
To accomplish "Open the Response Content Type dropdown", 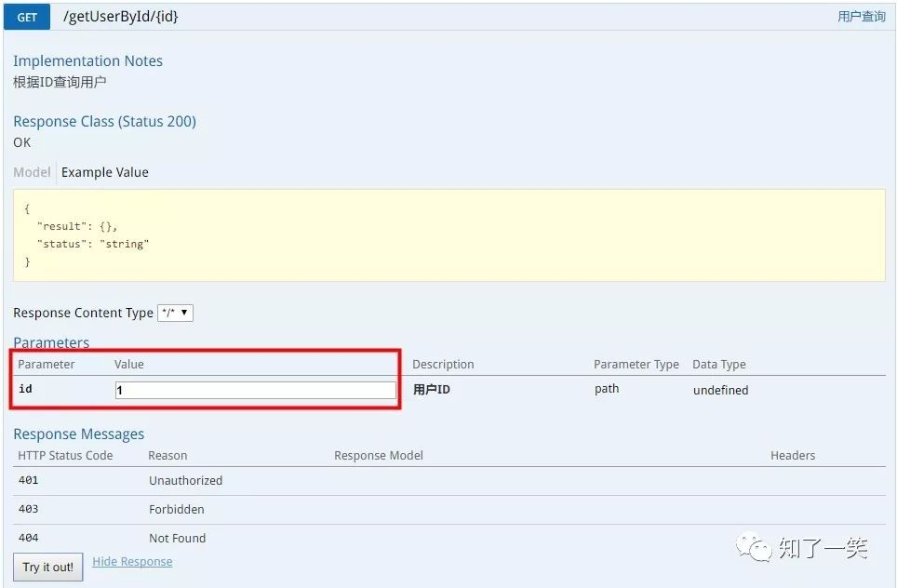I will (175, 313).
